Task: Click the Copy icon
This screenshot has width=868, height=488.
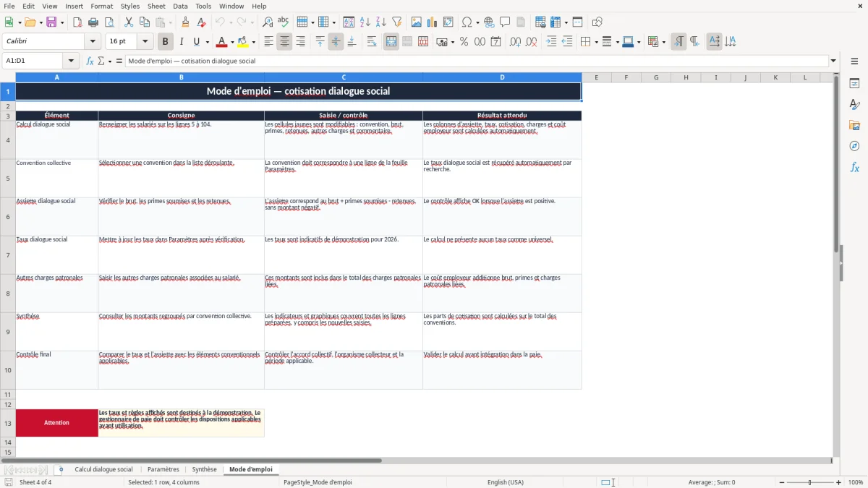Action: coord(145,22)
